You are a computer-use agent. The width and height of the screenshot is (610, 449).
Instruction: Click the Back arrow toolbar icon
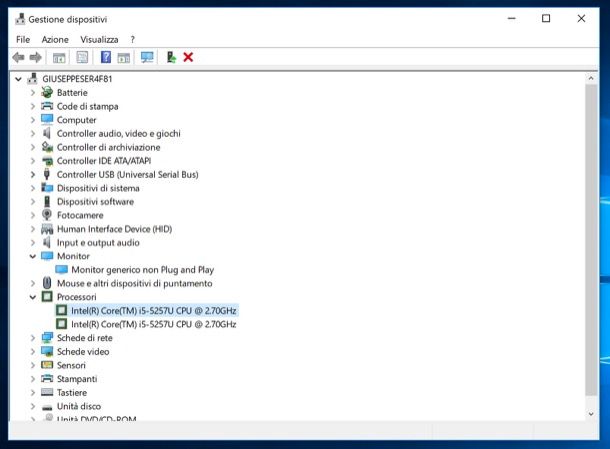[x=18, y=58]
